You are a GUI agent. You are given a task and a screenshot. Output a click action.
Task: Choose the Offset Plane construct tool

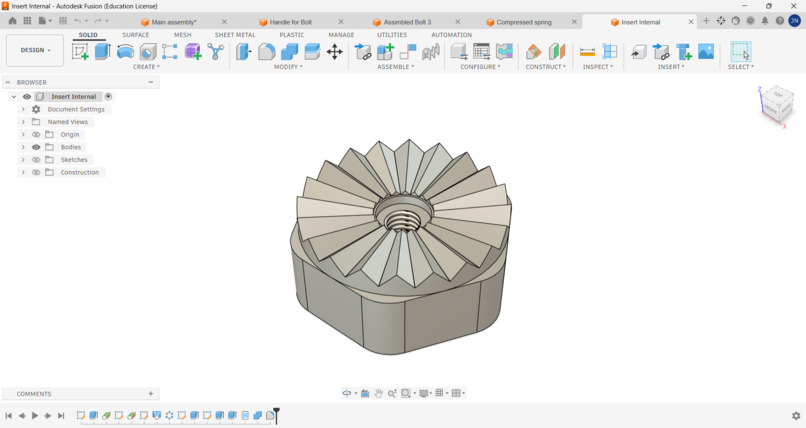click(x=534, y=51)
